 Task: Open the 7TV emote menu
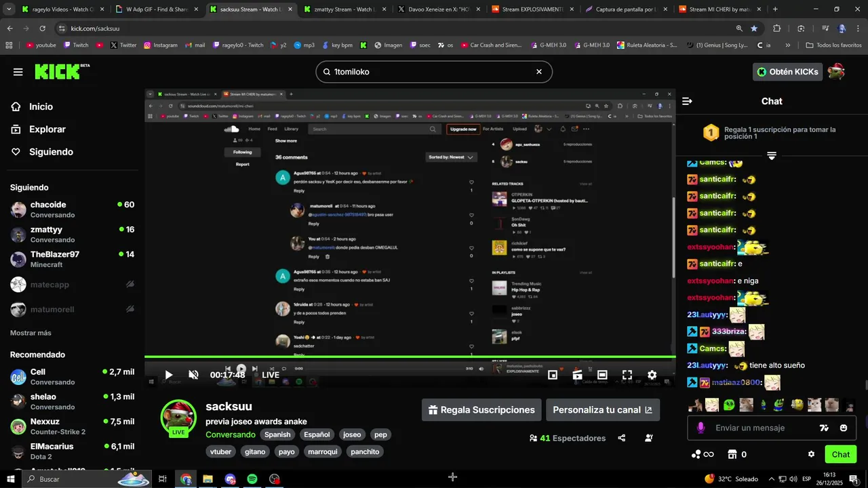click(824, 428)
